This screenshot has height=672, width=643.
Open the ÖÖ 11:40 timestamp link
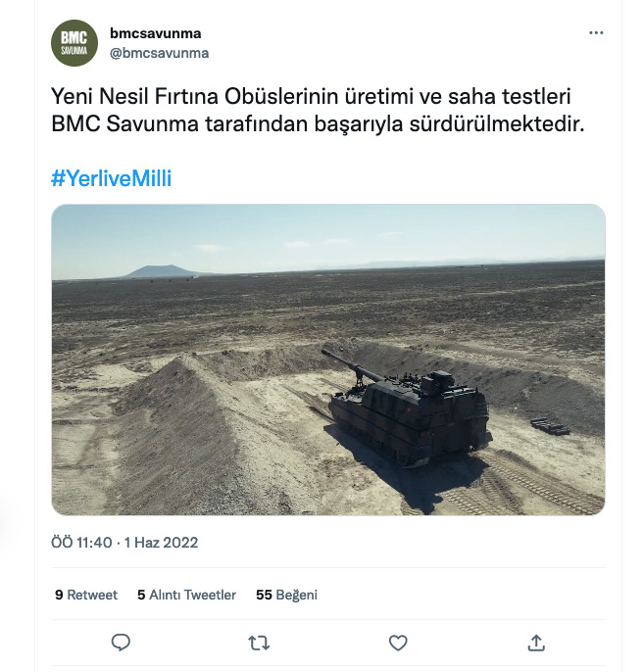(x=81, y=543)
